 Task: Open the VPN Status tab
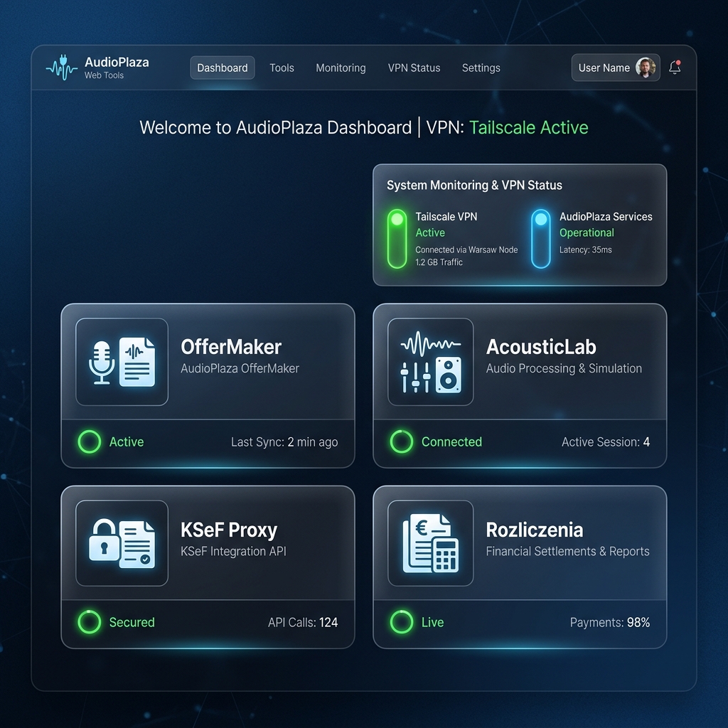[414, 68]
